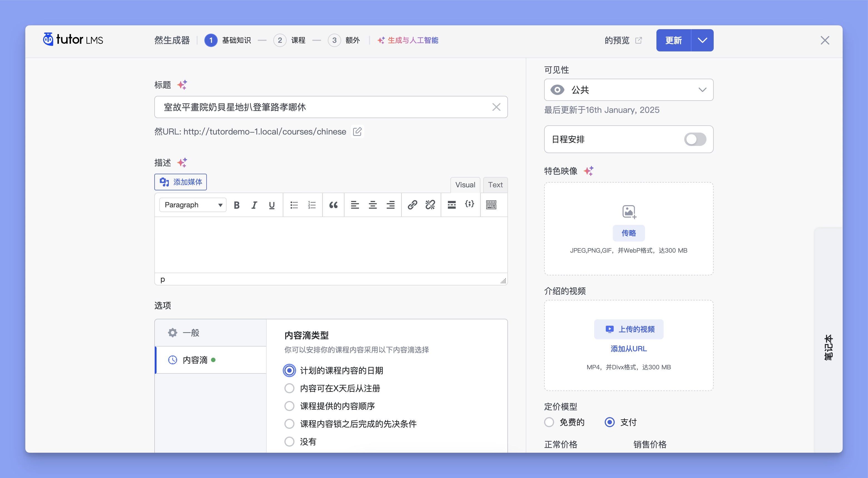
Task: Expand the 更新 button dropdown arrow
Action: coord(702,40)
